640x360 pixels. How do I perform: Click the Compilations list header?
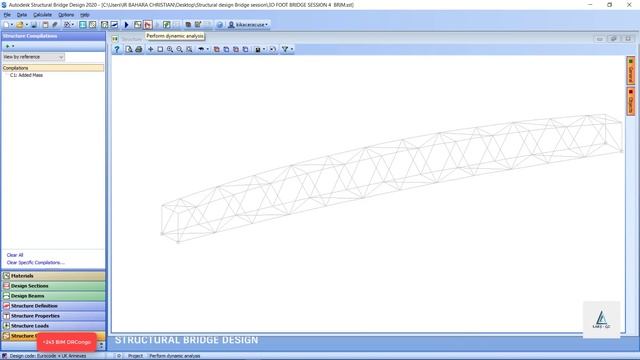pos(53,68)
